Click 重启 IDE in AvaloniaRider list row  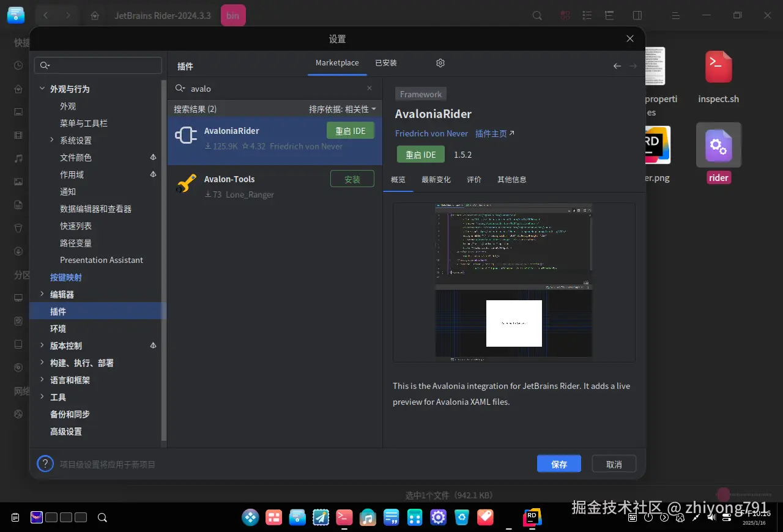351,131
